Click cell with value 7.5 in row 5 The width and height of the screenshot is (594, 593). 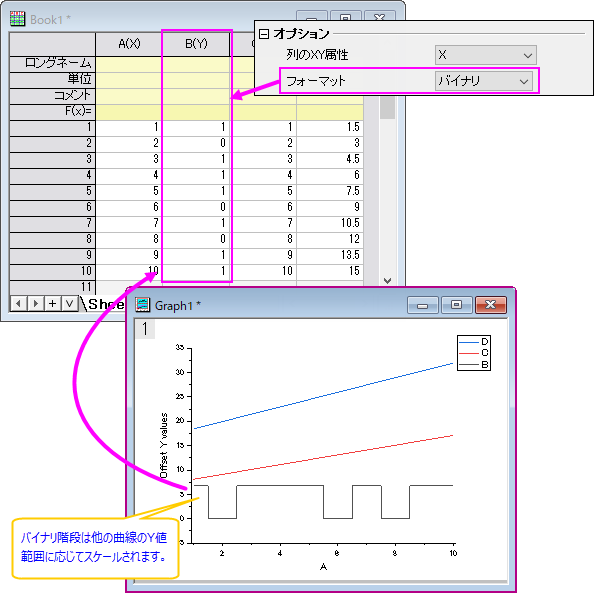(330, 191)
